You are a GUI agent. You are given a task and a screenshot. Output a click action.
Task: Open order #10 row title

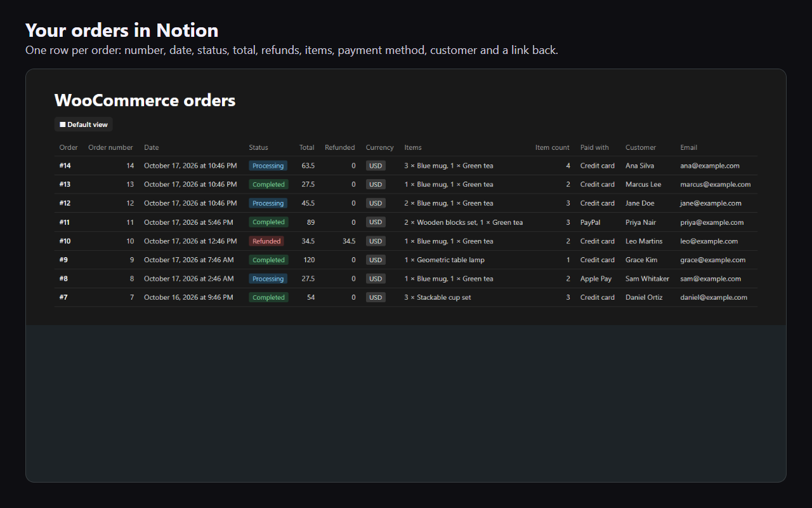[x=65, y=241]
